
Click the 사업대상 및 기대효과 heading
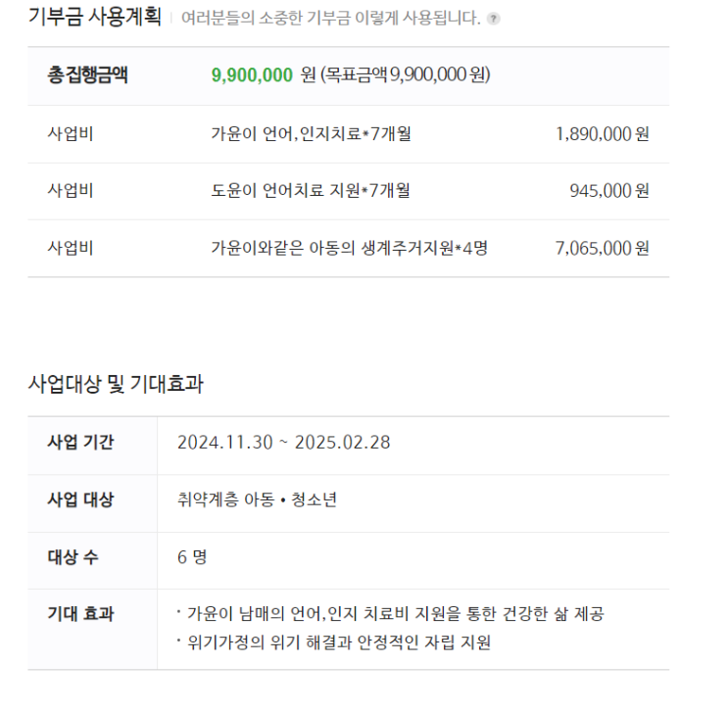click(x=116, y=384)
